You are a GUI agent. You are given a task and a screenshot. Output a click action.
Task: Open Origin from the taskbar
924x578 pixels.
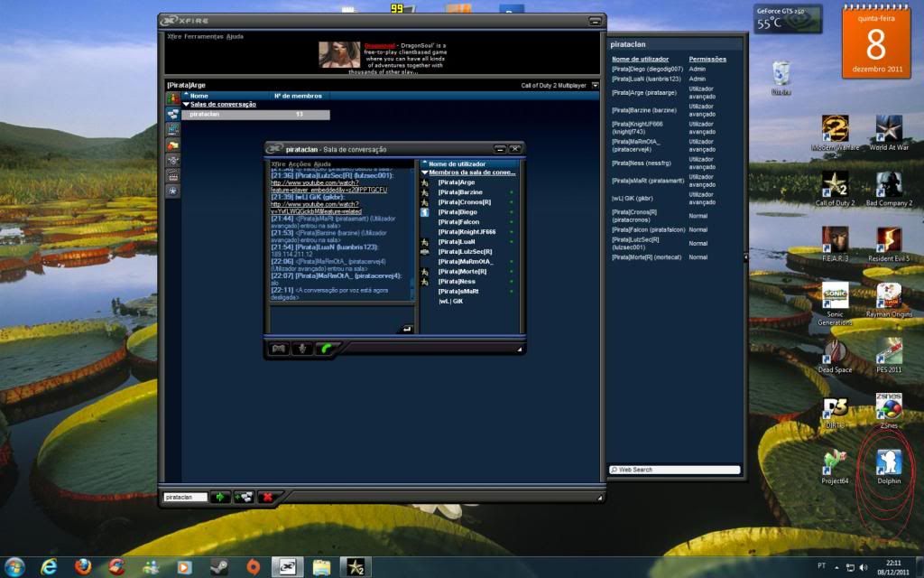pyautogui.click(x=254, y=567)
